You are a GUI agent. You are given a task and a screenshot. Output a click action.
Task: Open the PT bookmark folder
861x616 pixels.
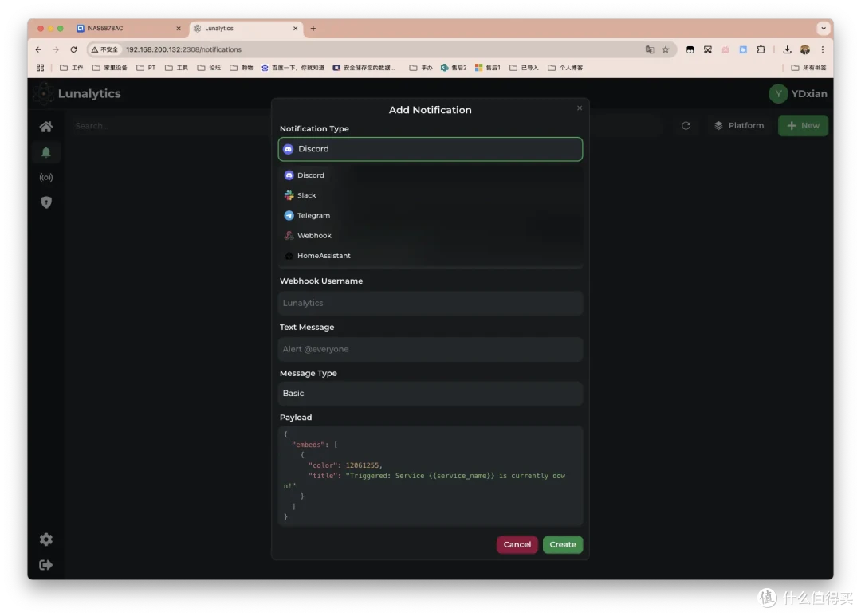pyautogui.click(x=146, y=68)
